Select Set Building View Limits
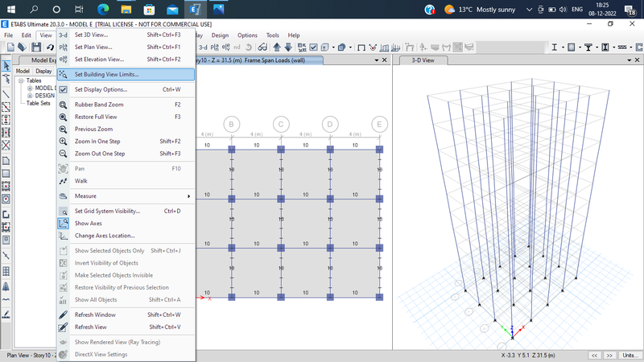644x362 pixels. [x=126, y=74]
